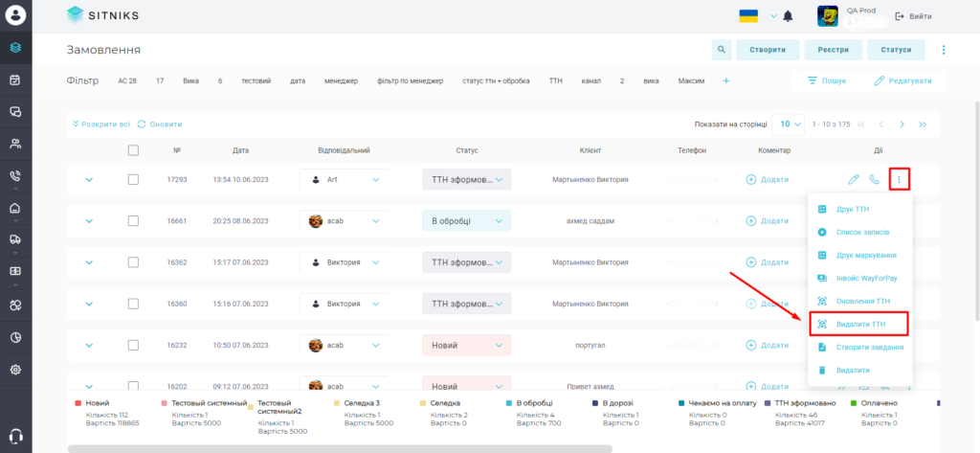Click the plus icon to add filter
This screenshot has width=980, height=453.
point(725,80)
